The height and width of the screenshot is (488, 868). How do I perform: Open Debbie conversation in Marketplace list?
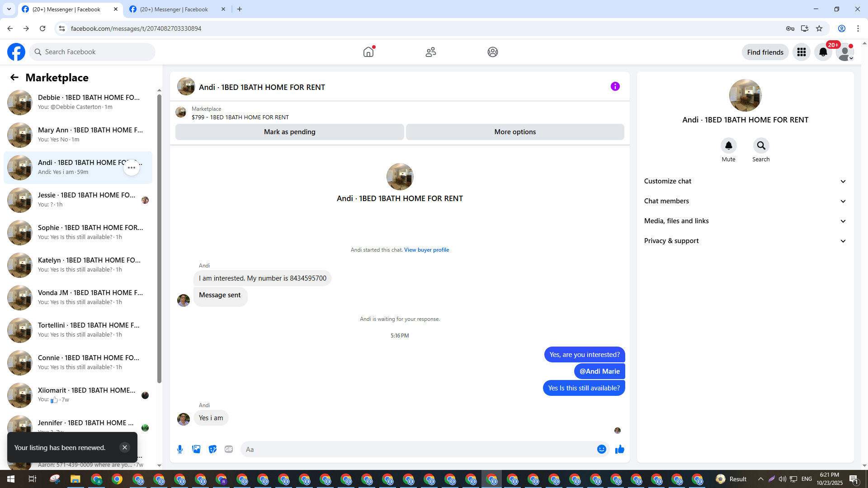click(x=79, y=102)
